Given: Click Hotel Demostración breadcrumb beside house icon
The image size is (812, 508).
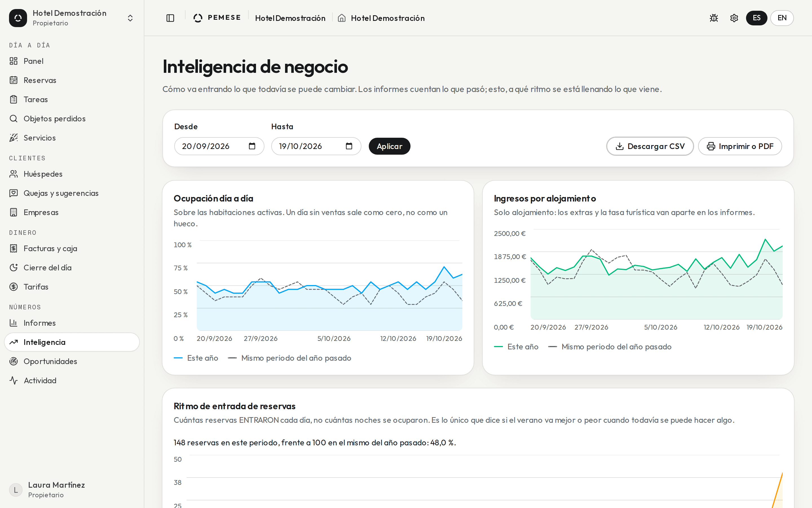Looking at the screenshot, I should [388, 18].
